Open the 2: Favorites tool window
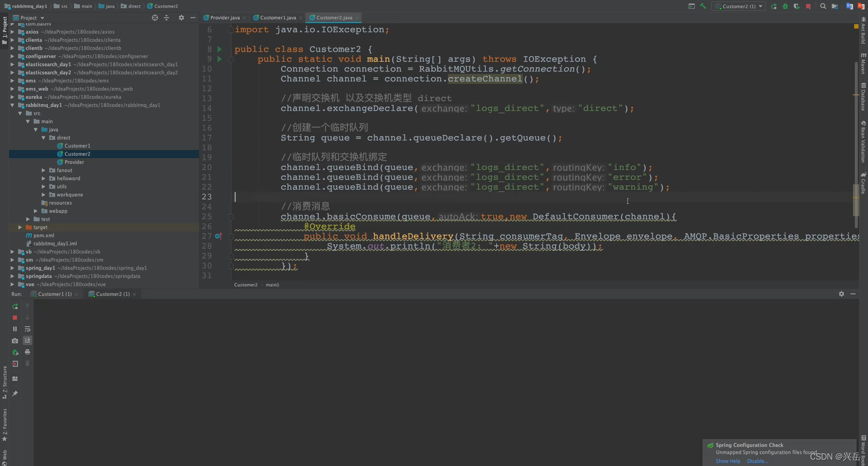The height and width of the screenshot is (466, 868). pos(5,425)
